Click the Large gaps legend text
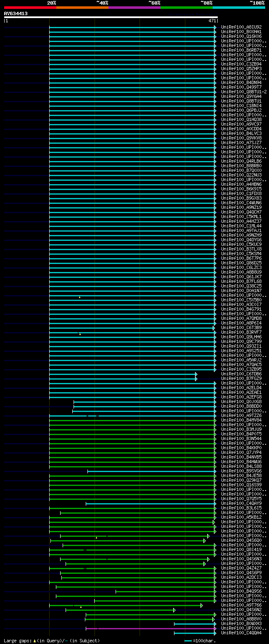The image size is (269, 644). tap(52, 641)
